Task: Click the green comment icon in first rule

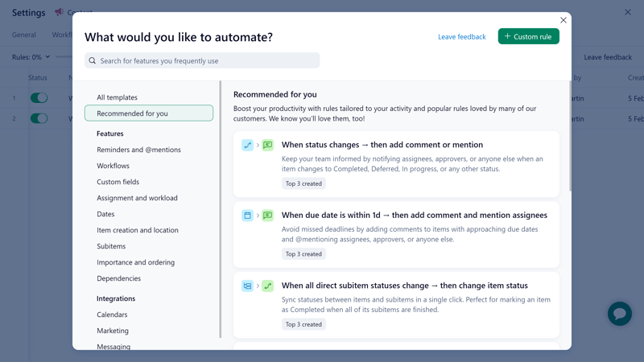Action: click(x=267, y=145)
